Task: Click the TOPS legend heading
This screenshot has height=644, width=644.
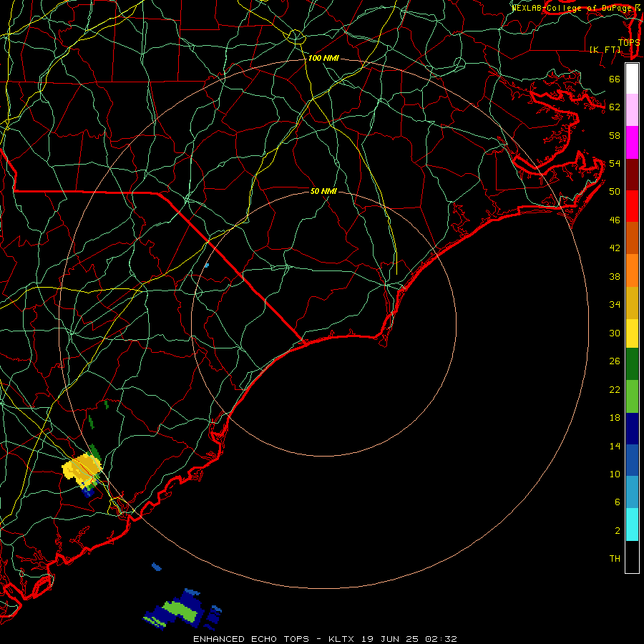Action: pyautogui.click(x=629, y=42)
